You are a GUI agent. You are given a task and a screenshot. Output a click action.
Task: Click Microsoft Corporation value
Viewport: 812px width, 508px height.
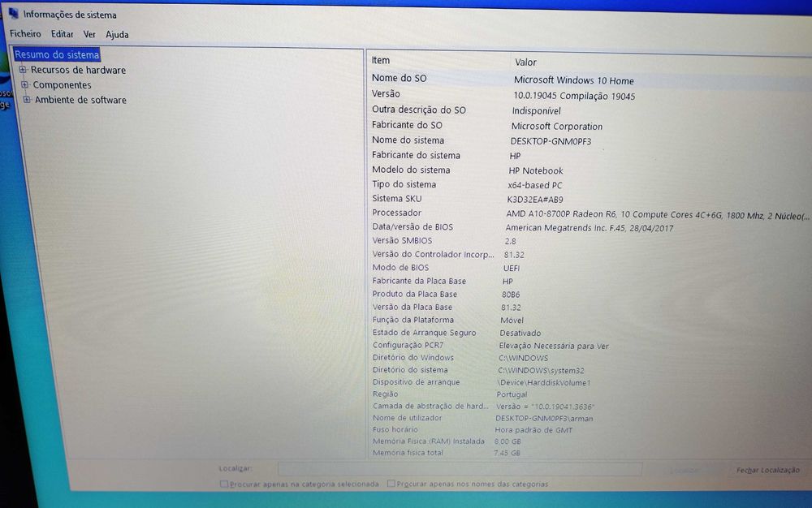557,127
